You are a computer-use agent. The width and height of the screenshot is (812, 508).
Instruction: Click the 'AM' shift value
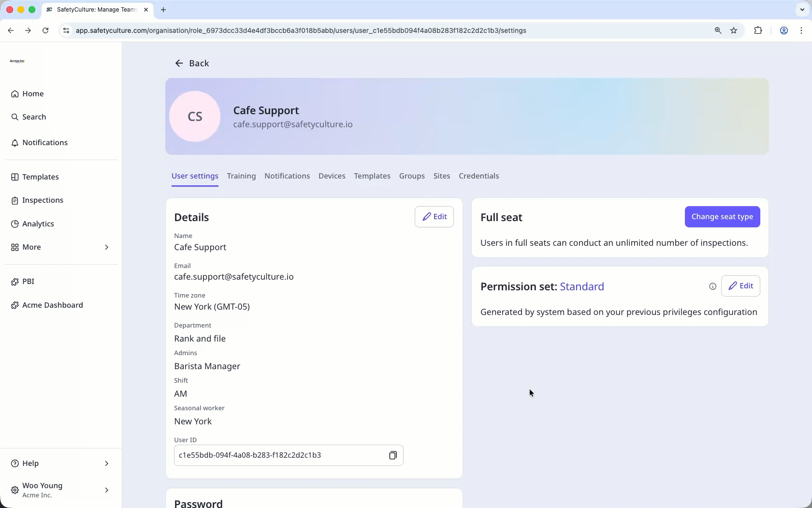pyautogui.click(x=180, y=394)
